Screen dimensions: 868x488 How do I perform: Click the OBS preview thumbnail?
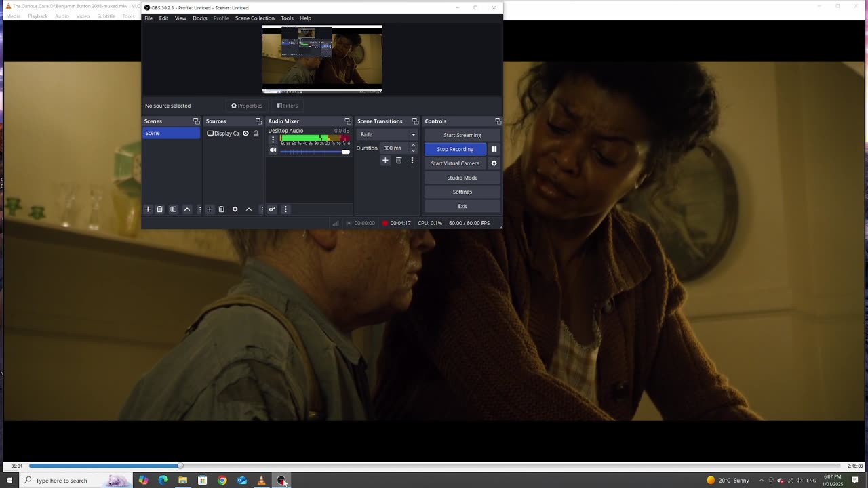(x=322, y=59)
